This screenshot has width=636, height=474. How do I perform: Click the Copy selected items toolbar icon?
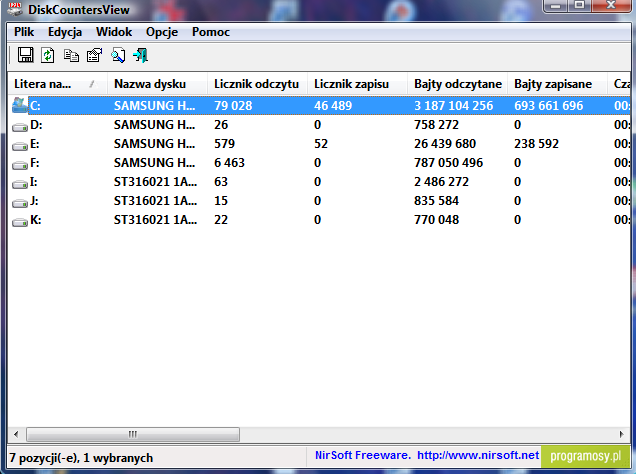[71, 56]
